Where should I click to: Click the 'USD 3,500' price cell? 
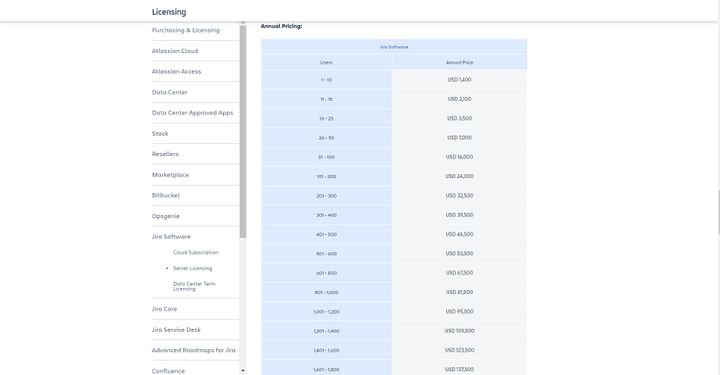[460, 118]
